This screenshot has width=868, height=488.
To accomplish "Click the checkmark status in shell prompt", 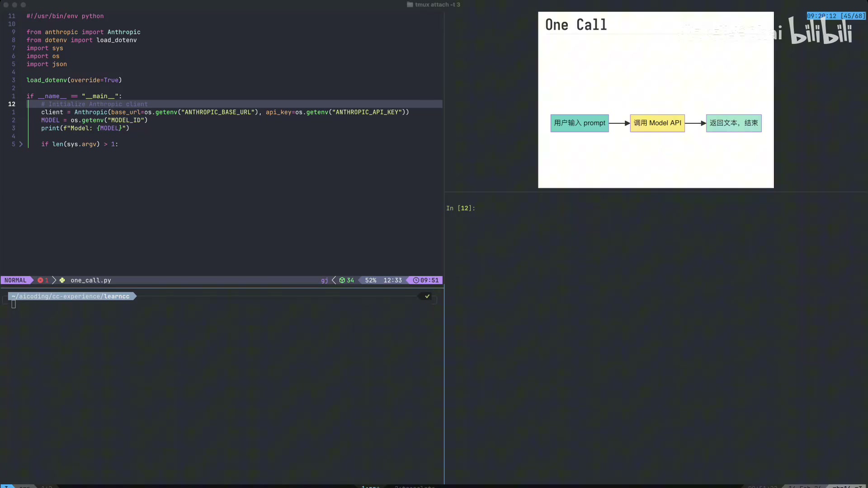I will (x=427, y=296).
